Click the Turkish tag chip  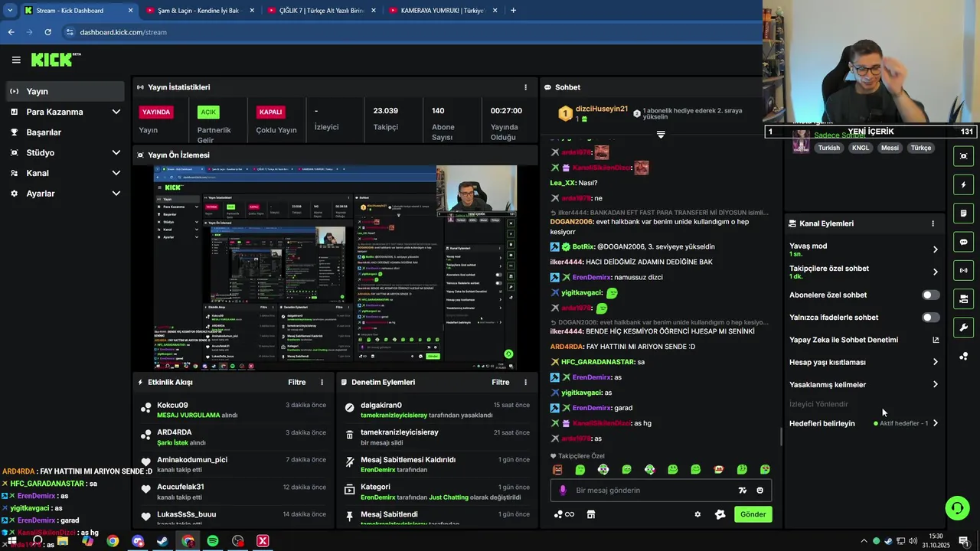pos(828,148)
